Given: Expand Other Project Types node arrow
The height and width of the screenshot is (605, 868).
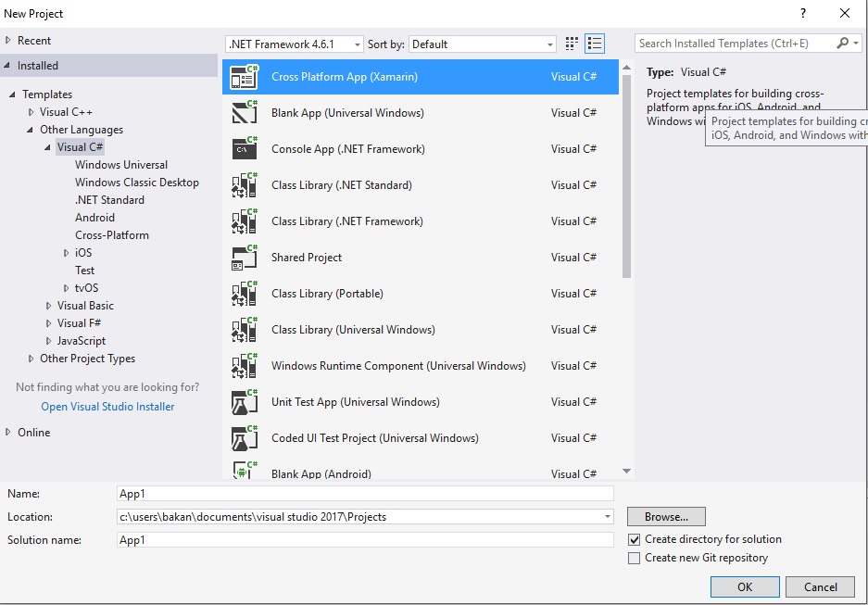Looking at the screenshot, I should [x=31, y=359].
